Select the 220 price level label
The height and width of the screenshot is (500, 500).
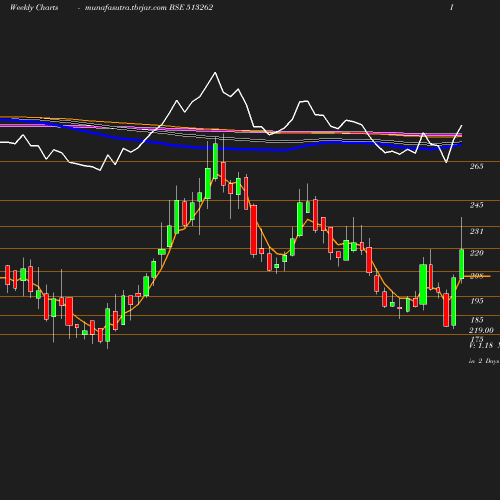click(476, 253)
